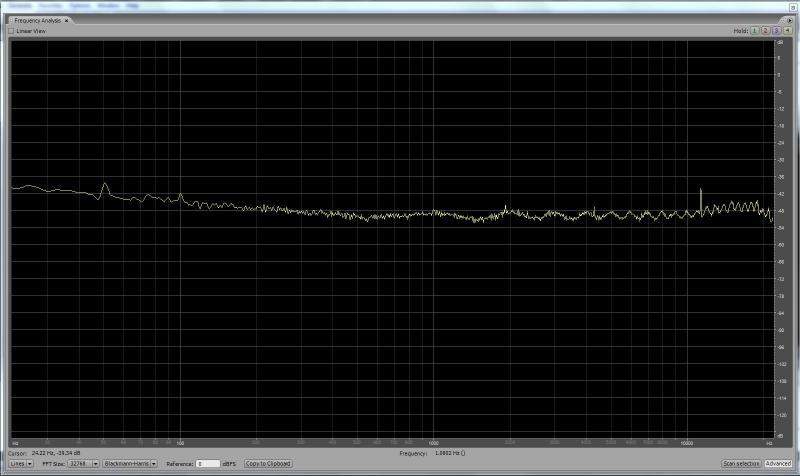Click the tall spectrum peak above 10000 Hz
This screenshot has height=476, width=800.
click(x=700, y=190)
